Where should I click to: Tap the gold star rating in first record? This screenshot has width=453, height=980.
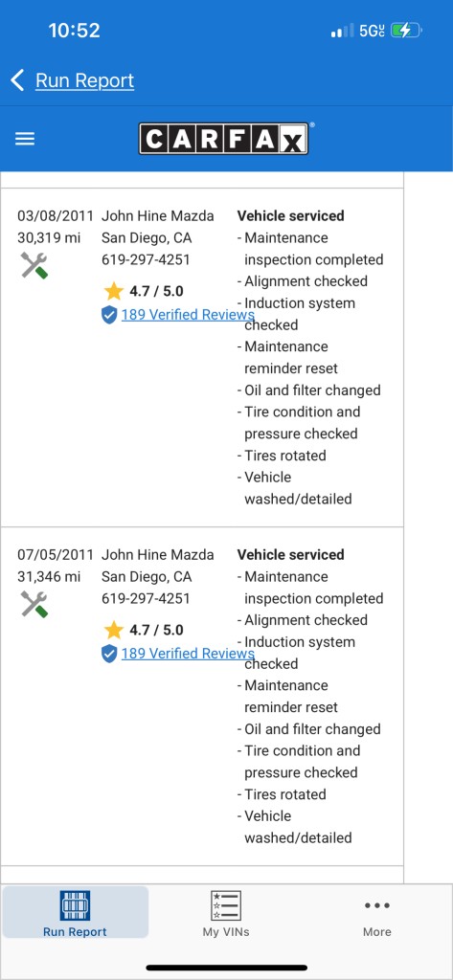[114, 291]
